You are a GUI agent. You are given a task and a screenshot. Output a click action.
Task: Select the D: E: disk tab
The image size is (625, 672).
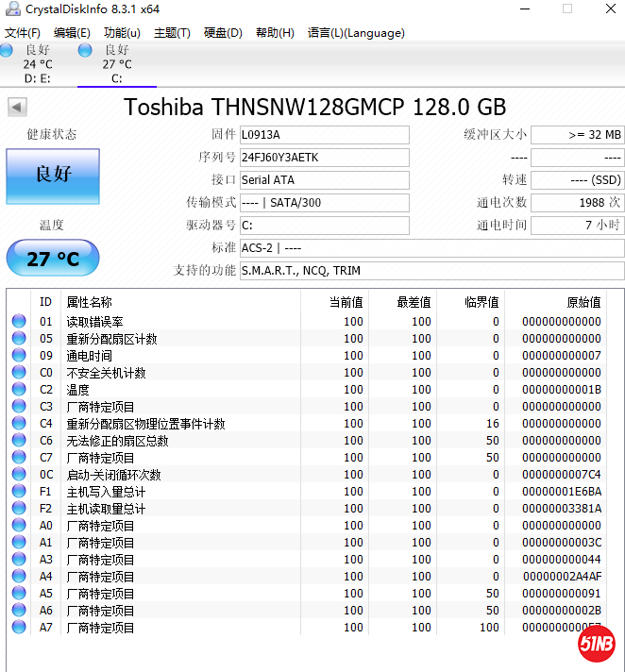click(38, 64)
